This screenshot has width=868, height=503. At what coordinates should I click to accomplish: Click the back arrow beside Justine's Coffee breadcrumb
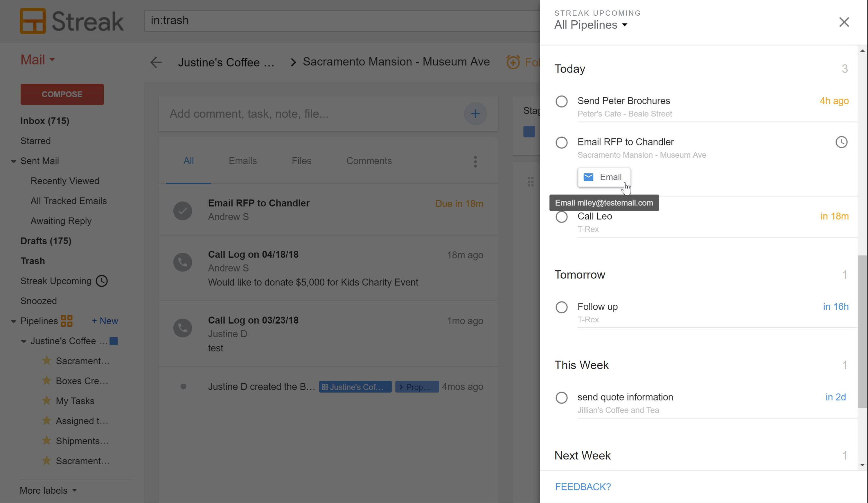pos(156,62)
